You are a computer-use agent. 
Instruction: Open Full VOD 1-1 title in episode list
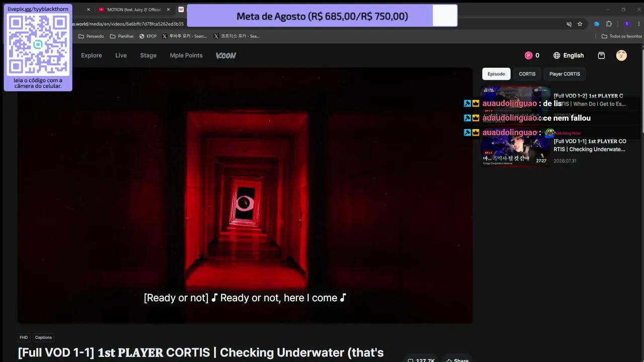coord(590,145)
